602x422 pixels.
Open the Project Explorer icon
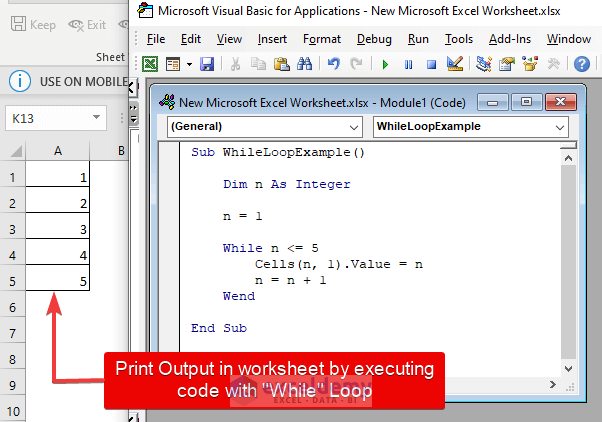click(x=483, y=64)
